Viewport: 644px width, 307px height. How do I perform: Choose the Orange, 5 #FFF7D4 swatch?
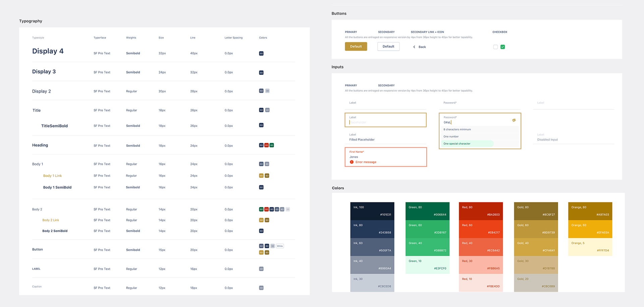click(x=590, y=247)
